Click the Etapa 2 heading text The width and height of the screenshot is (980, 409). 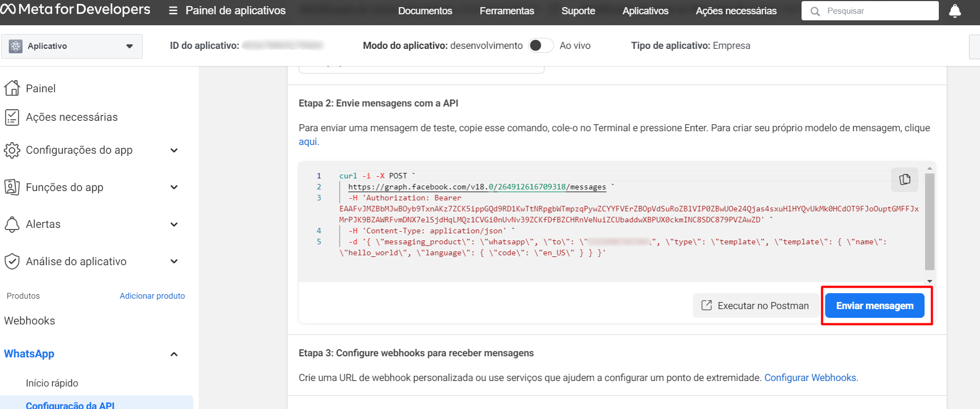[378, 103]
